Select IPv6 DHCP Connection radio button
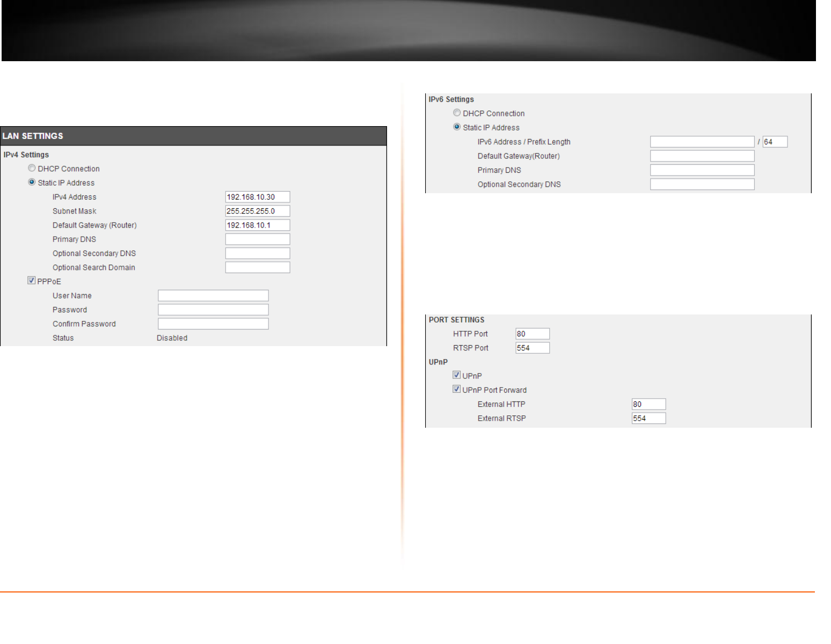Viewport: 831px width, 644px height. coord(457,113)
